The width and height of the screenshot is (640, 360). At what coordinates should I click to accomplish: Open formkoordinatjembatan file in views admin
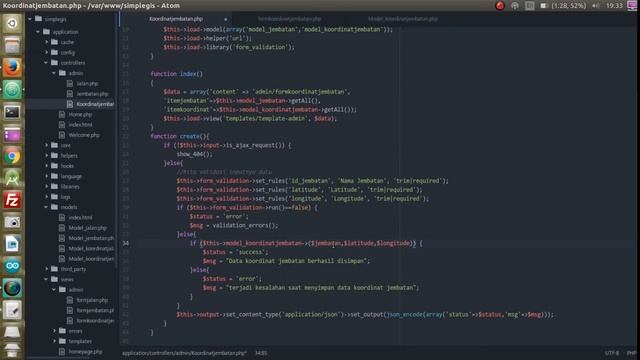tap(95, 321)
